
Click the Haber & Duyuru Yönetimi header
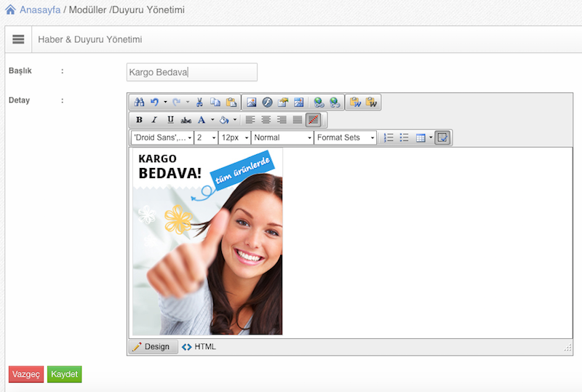(89, 39)
